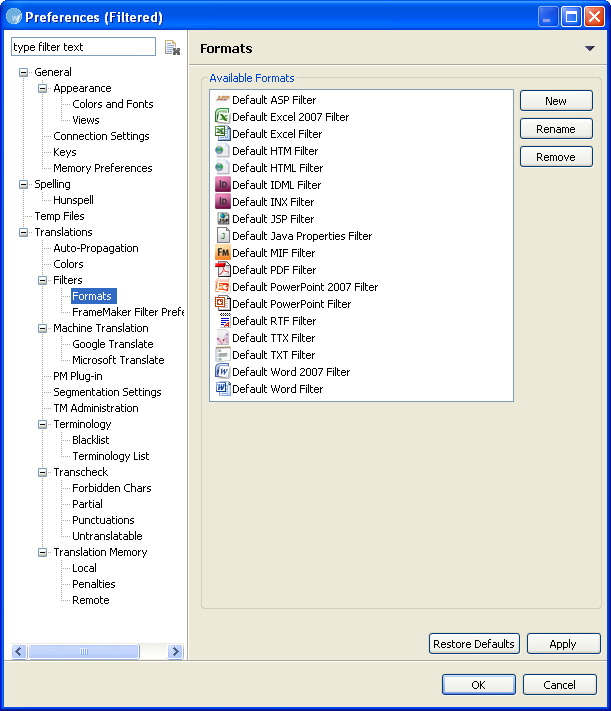Apply the preference changes
This screenshot has width=611, height=711.
click(x=563, y=644)
